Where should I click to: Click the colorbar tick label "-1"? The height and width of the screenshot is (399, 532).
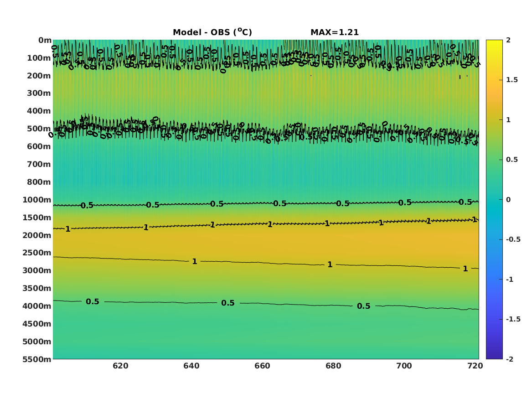pos(510,279)
